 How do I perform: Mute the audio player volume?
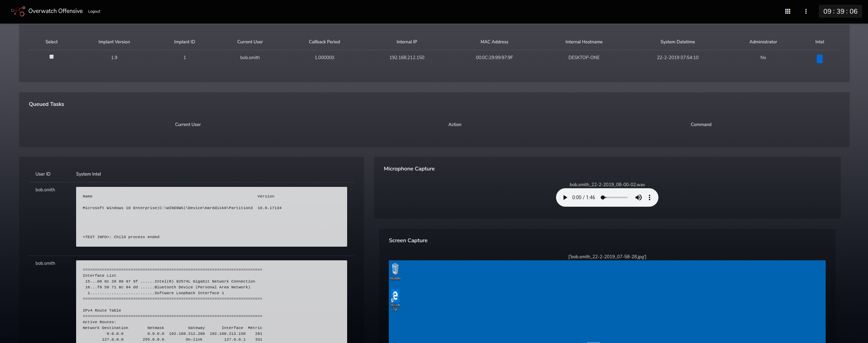coord(638,197)
